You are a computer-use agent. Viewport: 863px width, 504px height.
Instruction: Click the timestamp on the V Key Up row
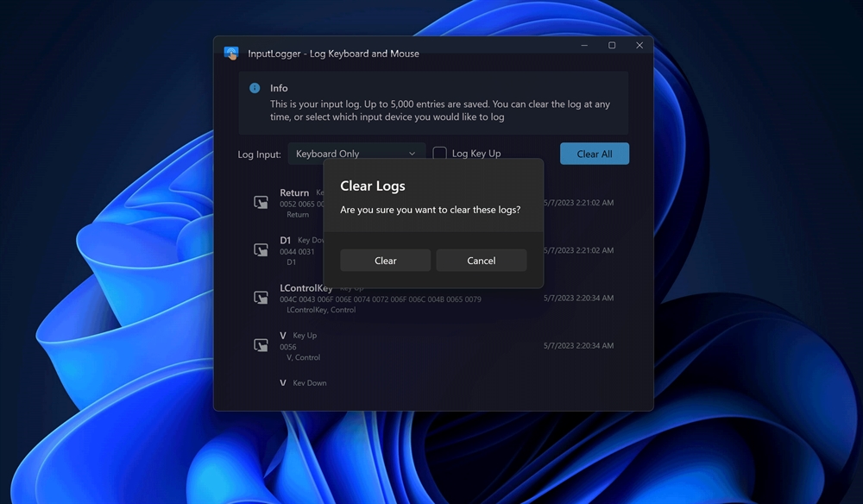(578, 345)
